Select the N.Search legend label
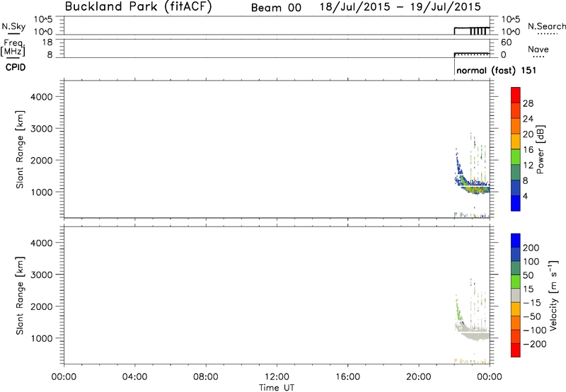This screenshot has height=392, width=566. (x=546, y=26)
